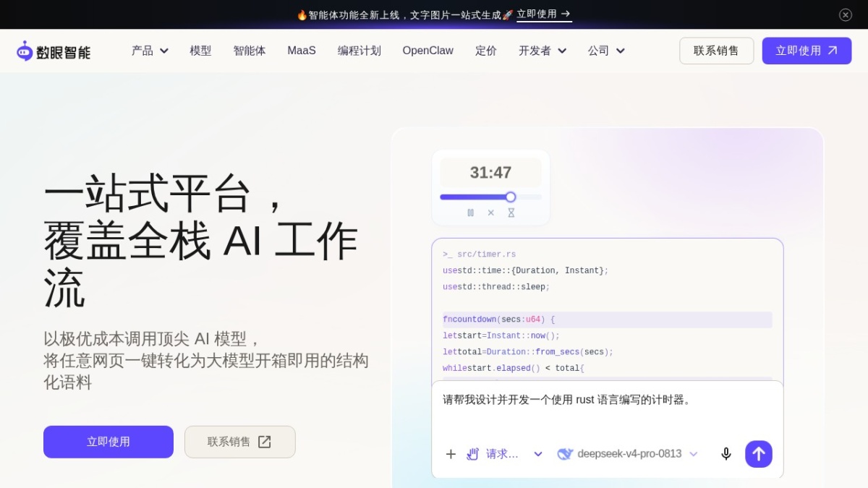This screenshot has height=488, width=868.
Task: Follow the banner 立即使用 link
Action: [544, 14]
